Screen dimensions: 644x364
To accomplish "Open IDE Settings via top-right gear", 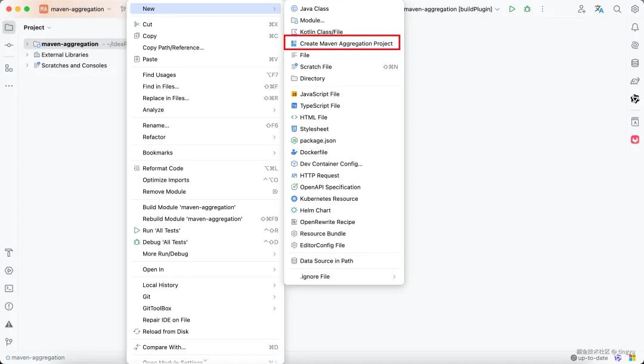I will point(635,9).
